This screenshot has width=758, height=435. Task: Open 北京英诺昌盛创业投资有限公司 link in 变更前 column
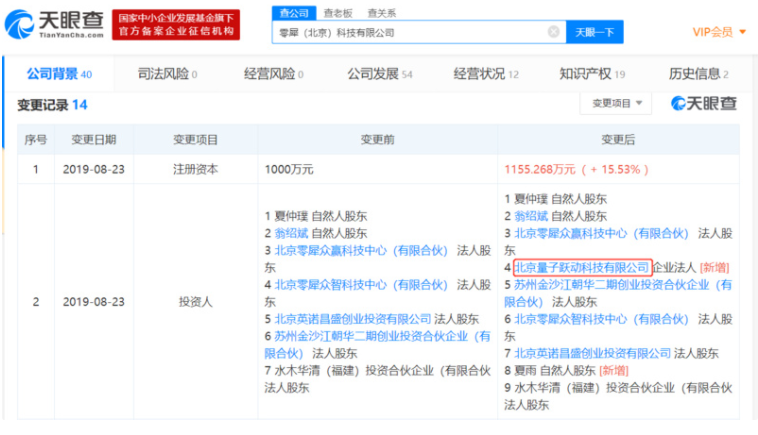[x=352, y=319]
